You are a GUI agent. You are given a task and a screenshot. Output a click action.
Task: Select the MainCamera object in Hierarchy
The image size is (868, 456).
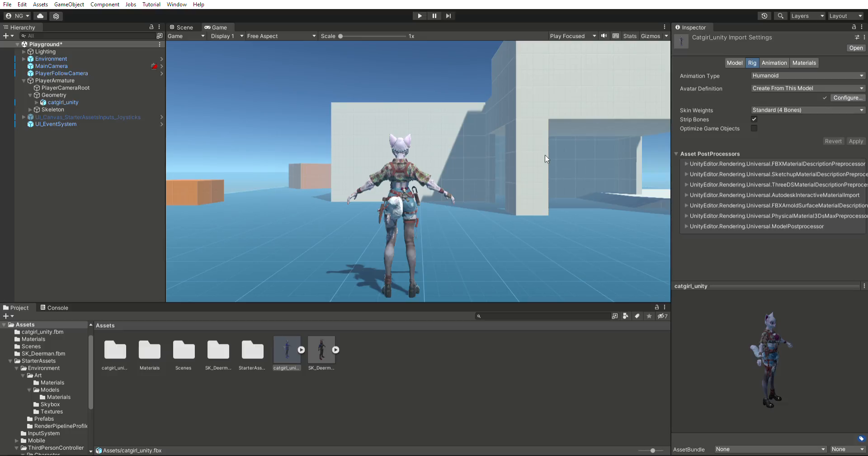[51, 66]
